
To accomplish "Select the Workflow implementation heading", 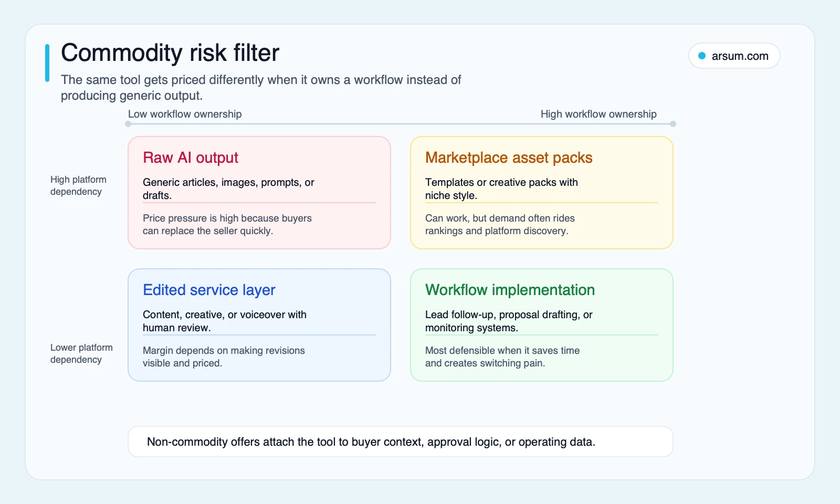I will point(510,290).
